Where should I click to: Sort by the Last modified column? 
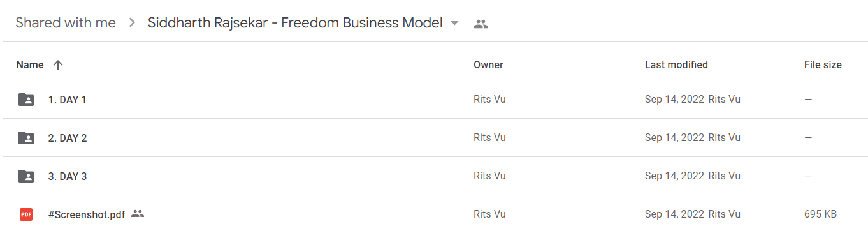(x=676, y=64)
